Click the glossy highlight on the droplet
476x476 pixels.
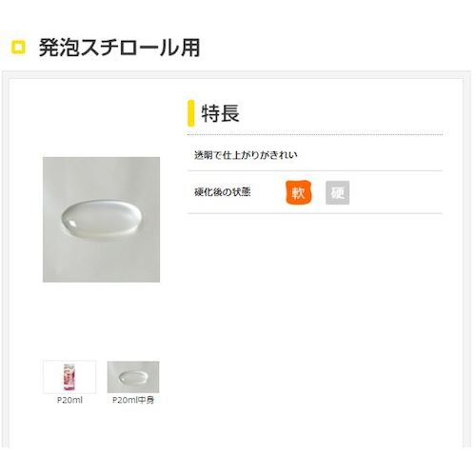[x=71, y=223]
